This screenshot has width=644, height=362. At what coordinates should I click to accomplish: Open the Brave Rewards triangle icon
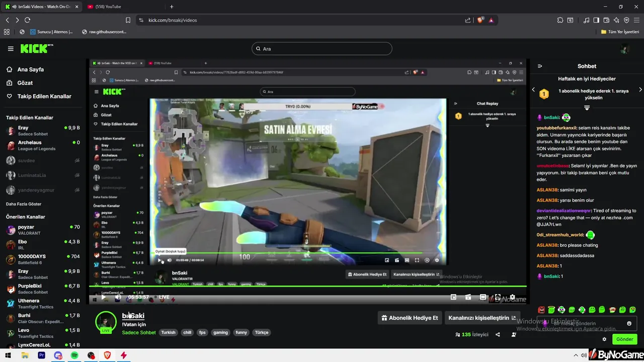point(491,20)
